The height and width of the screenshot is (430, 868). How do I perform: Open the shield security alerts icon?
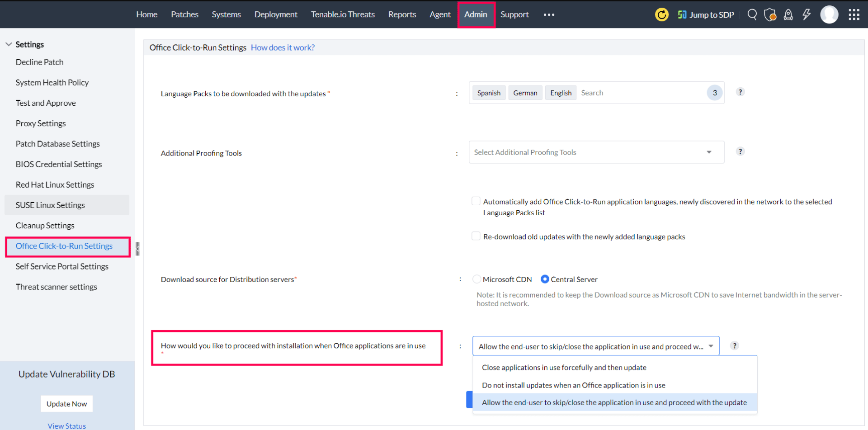pos(770,14)
